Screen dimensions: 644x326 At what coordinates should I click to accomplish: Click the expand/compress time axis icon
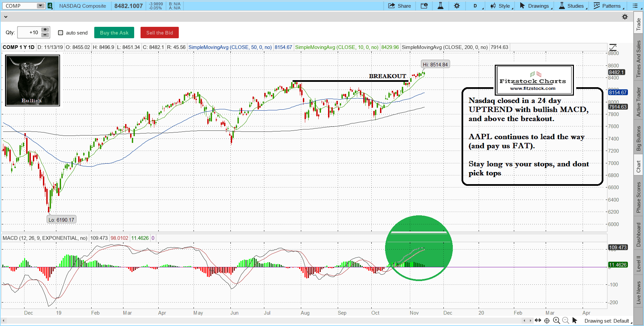coord(538,321)
